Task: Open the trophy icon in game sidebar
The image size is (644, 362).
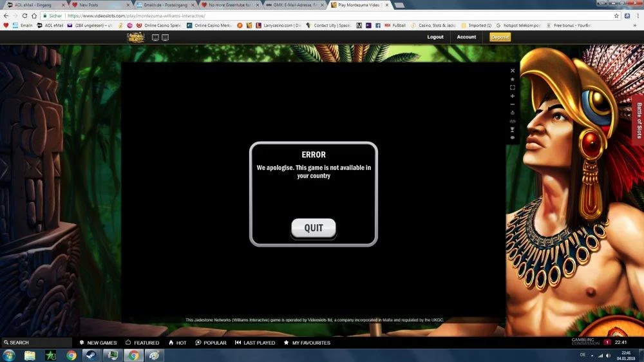Action: [x=513, y=129]
